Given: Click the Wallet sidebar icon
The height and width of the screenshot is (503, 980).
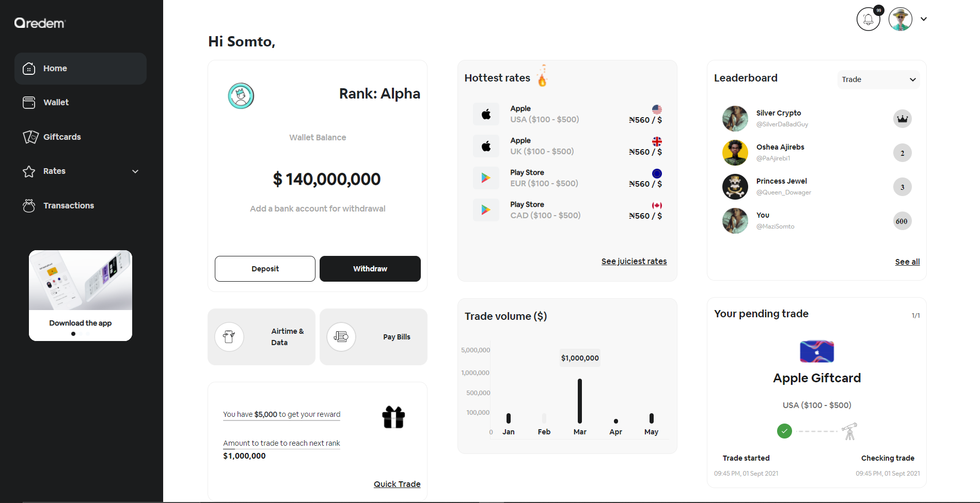Looking at the screenshot, I should click(x=29, y=103).
